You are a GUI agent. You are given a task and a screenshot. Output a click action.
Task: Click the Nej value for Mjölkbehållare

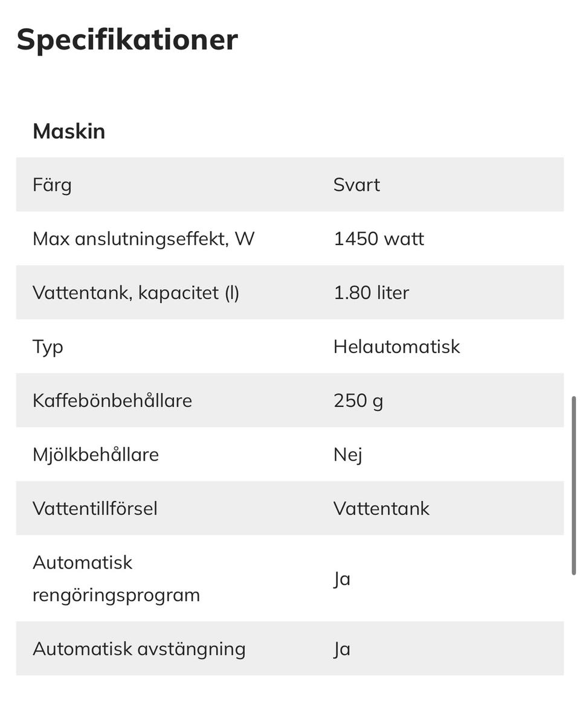347,455
